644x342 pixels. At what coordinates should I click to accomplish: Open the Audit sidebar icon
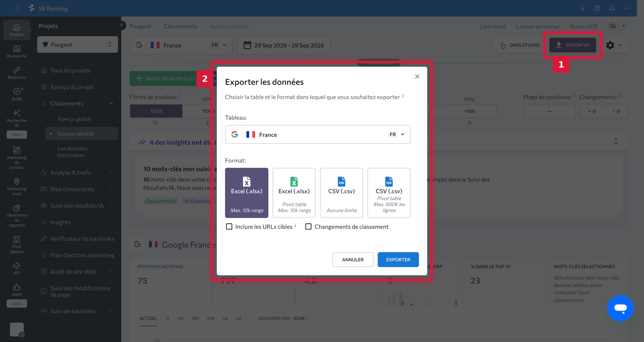pos(17,94)
